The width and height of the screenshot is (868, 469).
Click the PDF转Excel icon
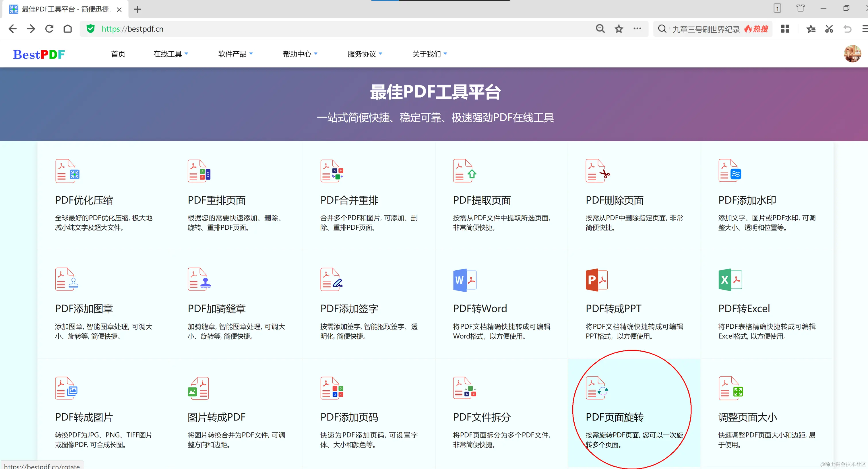[x=730, y=280]
